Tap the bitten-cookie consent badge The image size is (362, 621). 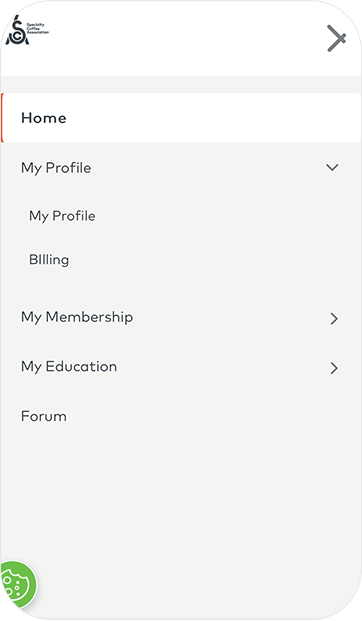pyautogui.click(x=17, y=585)
